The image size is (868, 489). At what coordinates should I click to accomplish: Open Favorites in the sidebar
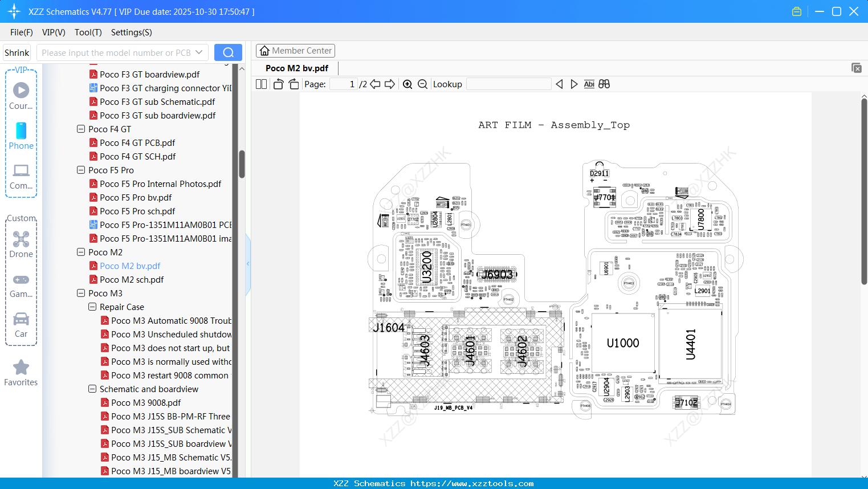[x=21, y=373]
